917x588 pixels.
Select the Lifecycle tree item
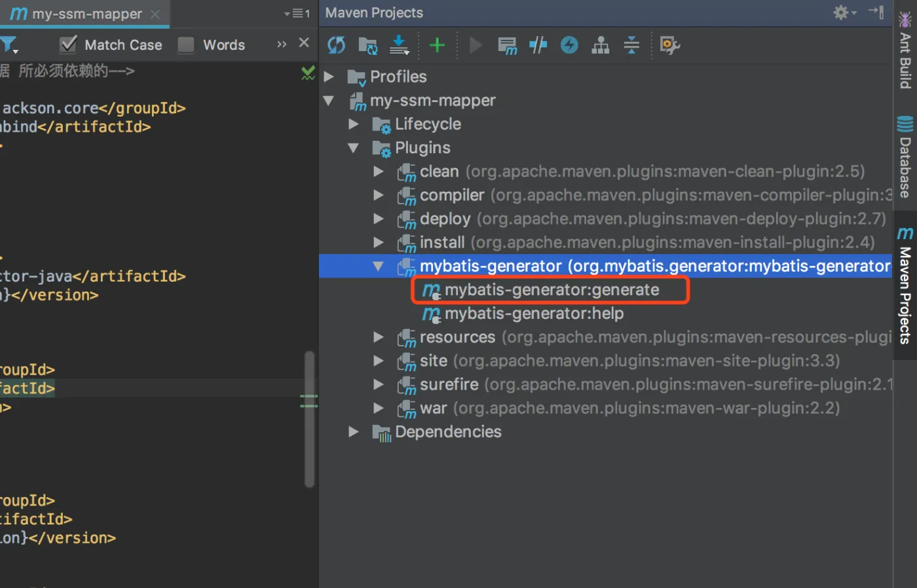click(x=428, y=124)
